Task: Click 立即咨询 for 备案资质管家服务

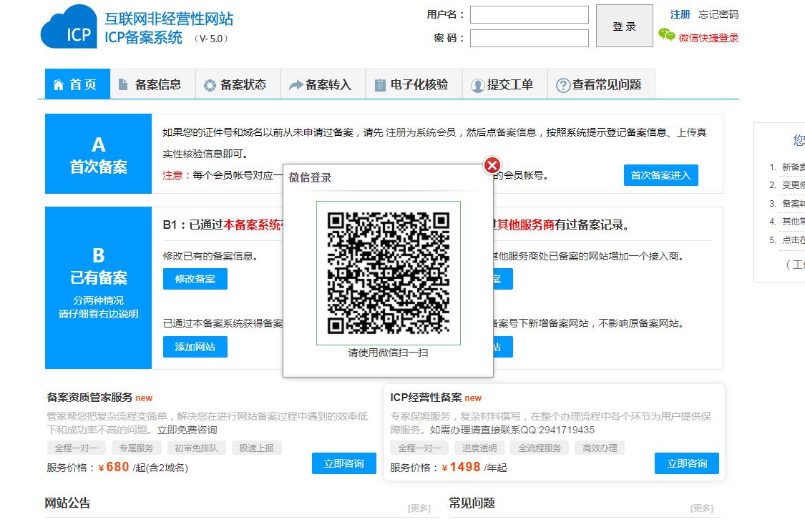Action: pyautogui.click(x=344, y=463)
